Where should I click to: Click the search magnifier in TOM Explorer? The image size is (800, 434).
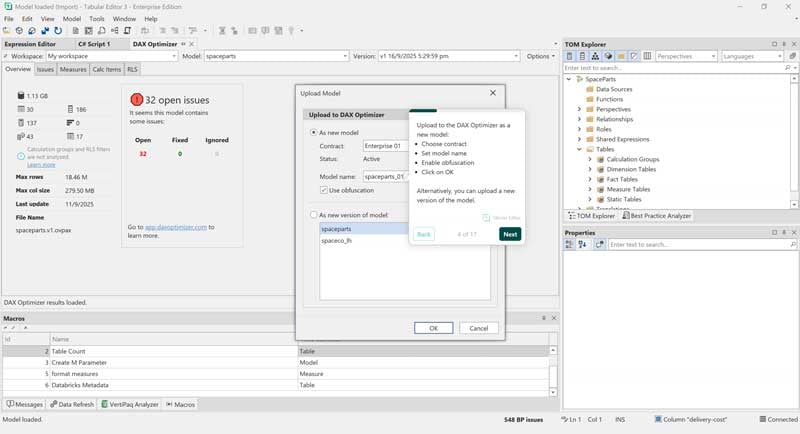[788, 68]
